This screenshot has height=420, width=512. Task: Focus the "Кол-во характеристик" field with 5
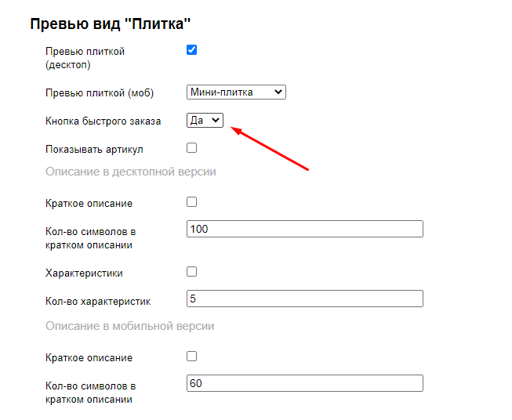pyautogui.click(x=305, y=299)
